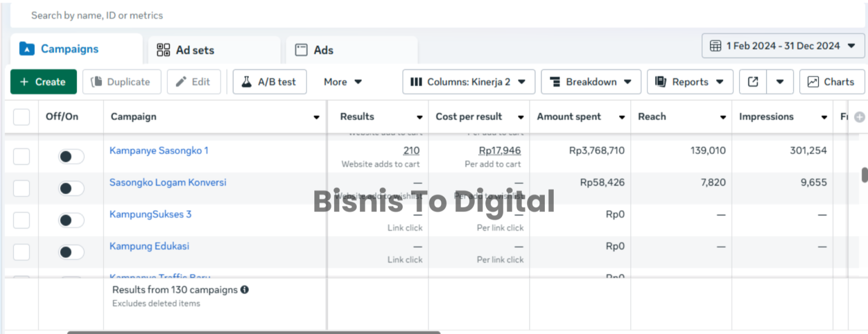Open the Reports menu
868x334 pixels.
tap(689, 81)
